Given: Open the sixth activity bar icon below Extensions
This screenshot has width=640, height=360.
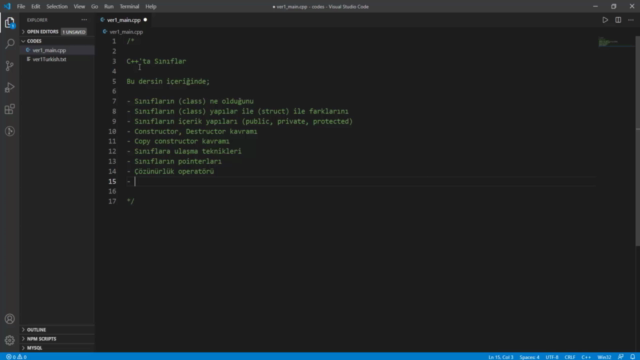Looking at the screenshot, I should pos(10,131).
